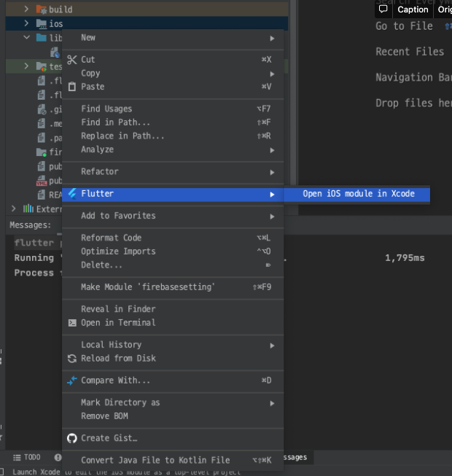Click the External Libraries bars icon
The image size is (452, 476).
(x=28, y=209)
